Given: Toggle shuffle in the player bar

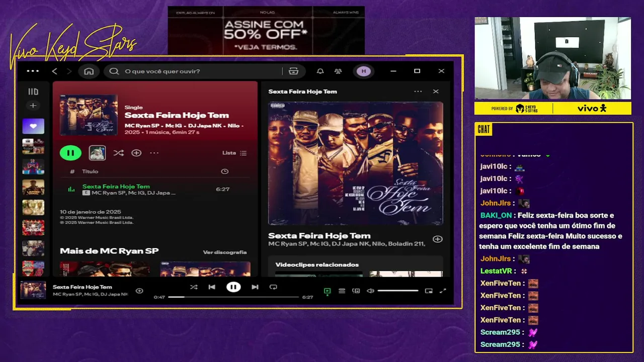Looking at the screenshot, I should [194, 287].
